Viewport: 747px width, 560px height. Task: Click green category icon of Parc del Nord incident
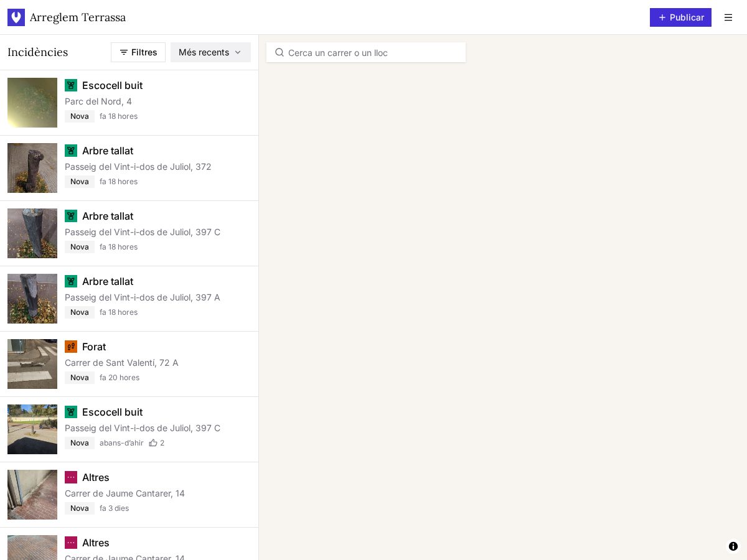click(71, 85)
